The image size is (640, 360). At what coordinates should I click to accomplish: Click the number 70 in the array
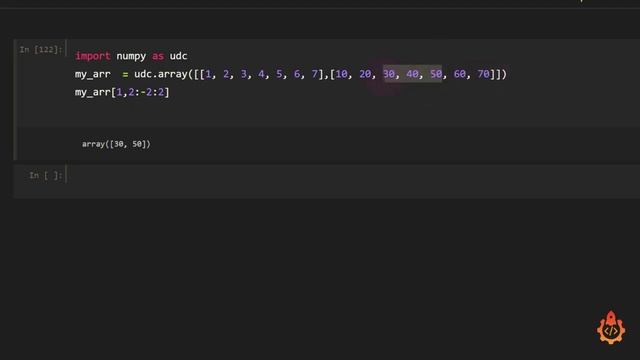483,74
